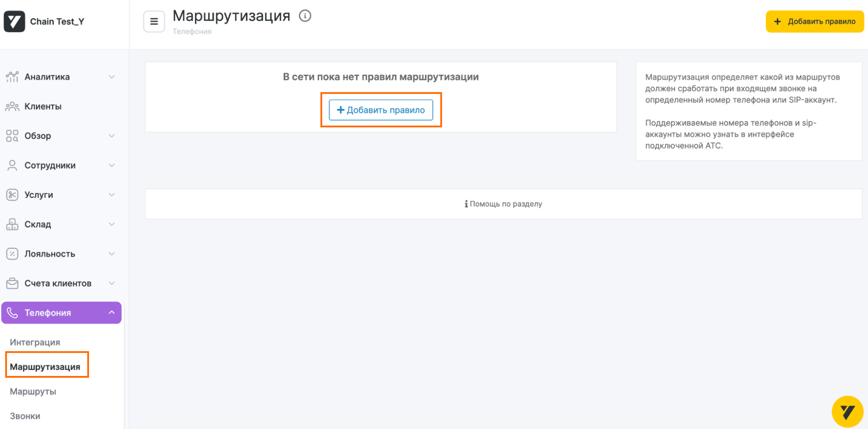Click the Лояльность percent icon

pos(12,254)
